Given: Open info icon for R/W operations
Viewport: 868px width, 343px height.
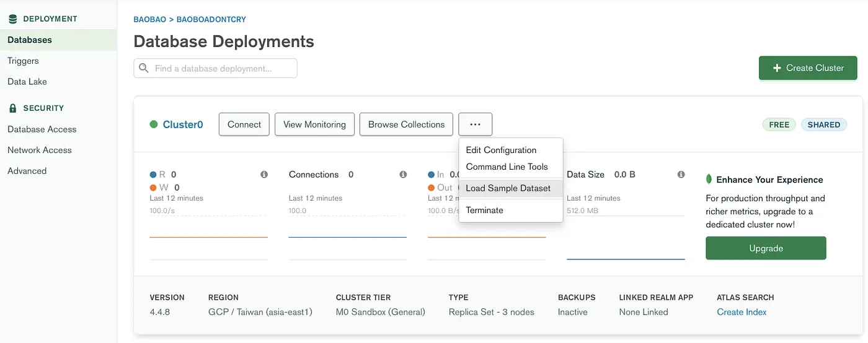Looking at the screenshot, I should click(x=264, y=175).
